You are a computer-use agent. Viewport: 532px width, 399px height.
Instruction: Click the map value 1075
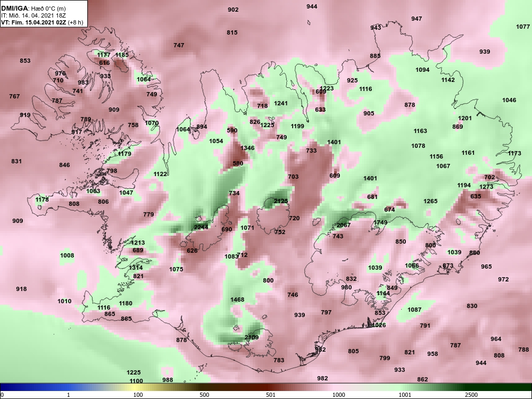pos(176,269)
